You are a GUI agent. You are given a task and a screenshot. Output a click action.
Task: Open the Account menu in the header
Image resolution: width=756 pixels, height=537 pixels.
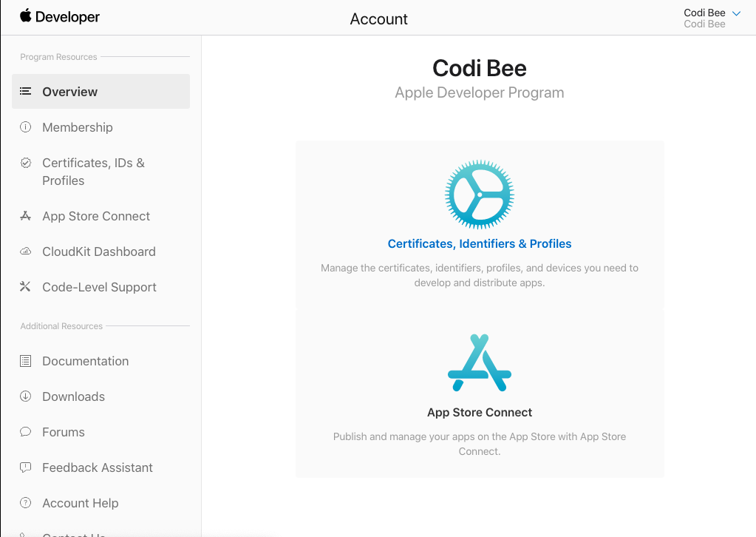tap(378, 18)
